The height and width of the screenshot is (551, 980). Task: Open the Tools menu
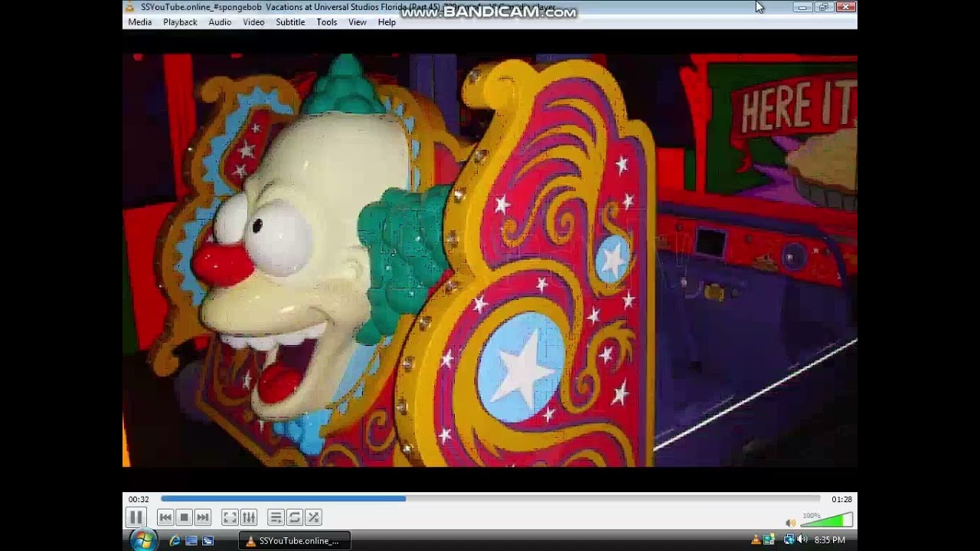pos(327,22)
